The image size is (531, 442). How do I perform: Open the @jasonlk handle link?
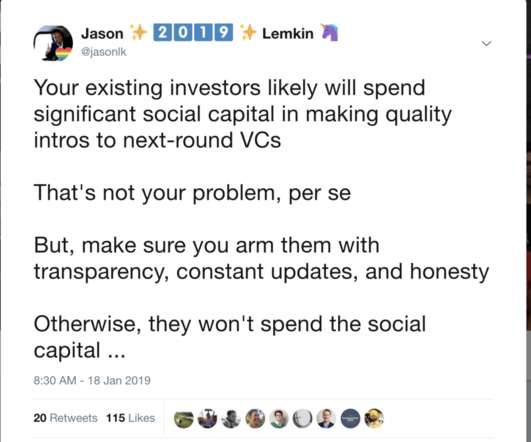104,52
